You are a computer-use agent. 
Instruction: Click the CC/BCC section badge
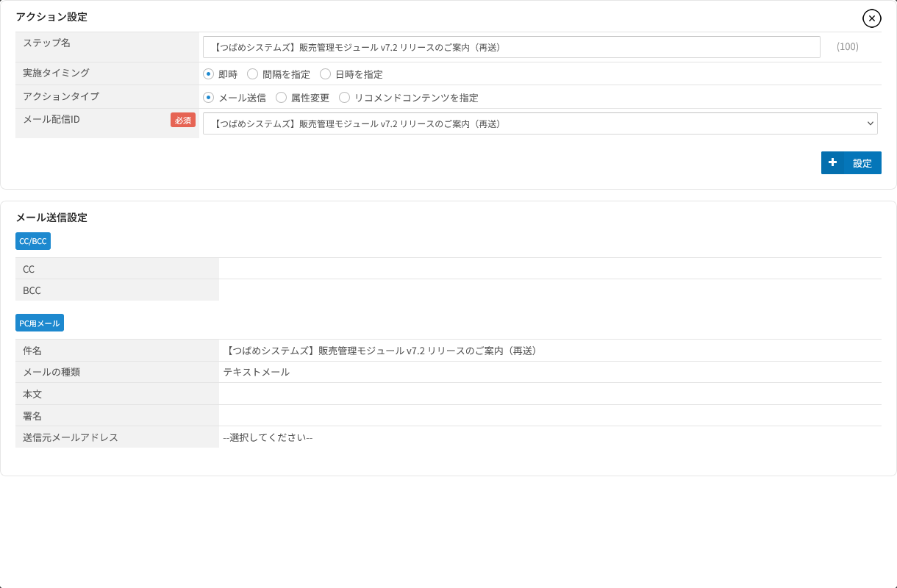(x=33, y=241)
